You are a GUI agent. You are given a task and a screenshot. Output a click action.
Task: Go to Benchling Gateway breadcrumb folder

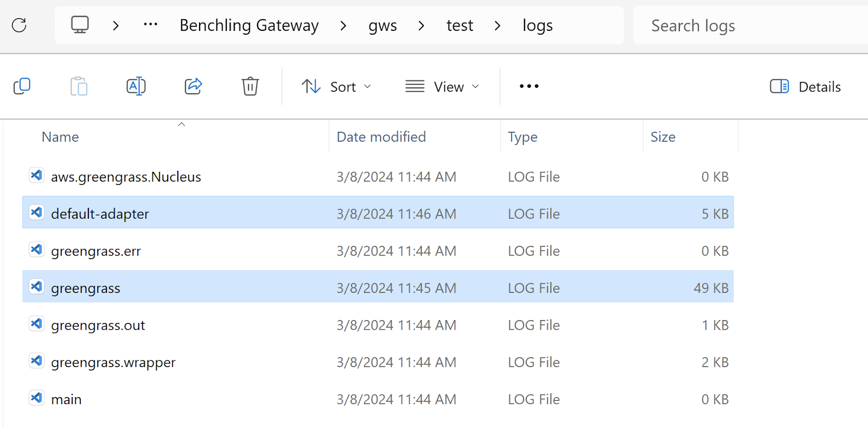tap(249, 25)
